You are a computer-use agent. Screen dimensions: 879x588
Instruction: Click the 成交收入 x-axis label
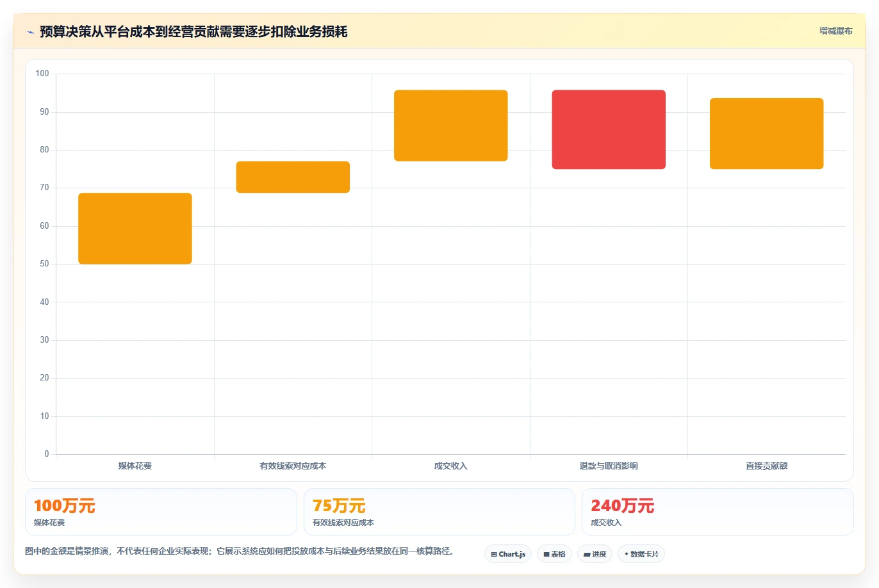pos(451,466)
